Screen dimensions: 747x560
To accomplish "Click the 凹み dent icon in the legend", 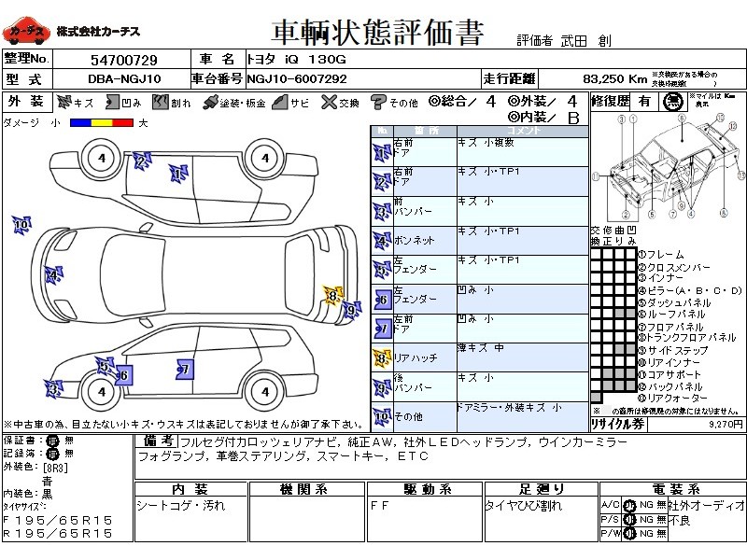I will (x=112, y=102).
